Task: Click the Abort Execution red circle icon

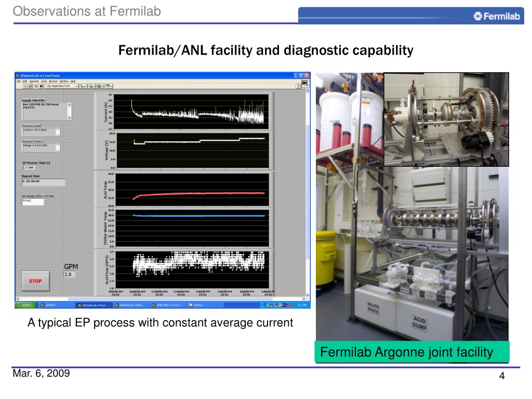Action: point(36,86)
